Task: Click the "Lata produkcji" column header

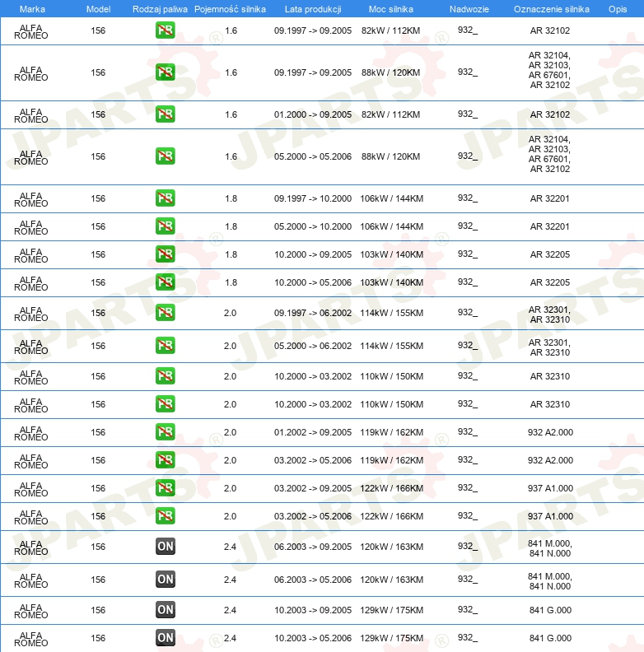Action: [312, 9]
